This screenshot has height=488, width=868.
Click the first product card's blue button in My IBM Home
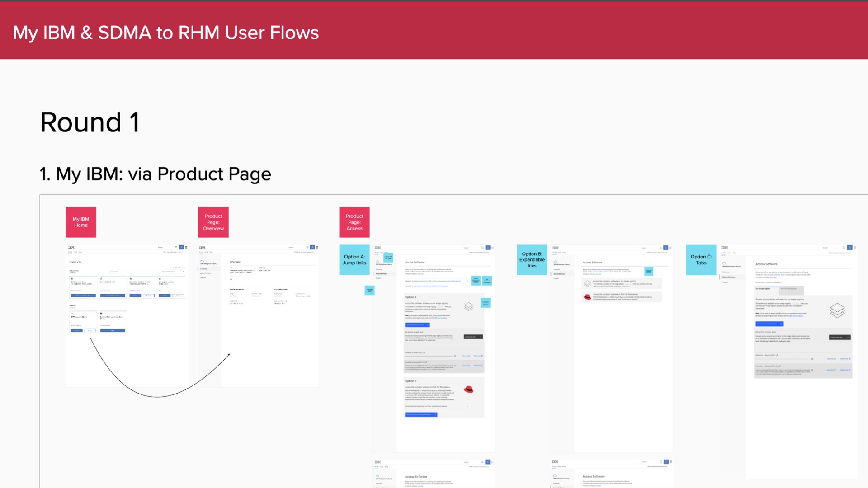click(83, 296)
